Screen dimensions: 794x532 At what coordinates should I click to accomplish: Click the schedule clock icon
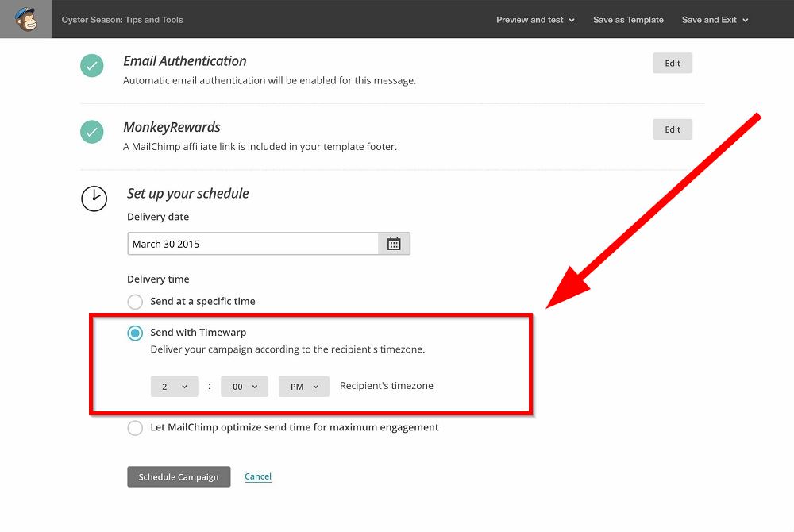pyautogui.click(x=94, y=199)
